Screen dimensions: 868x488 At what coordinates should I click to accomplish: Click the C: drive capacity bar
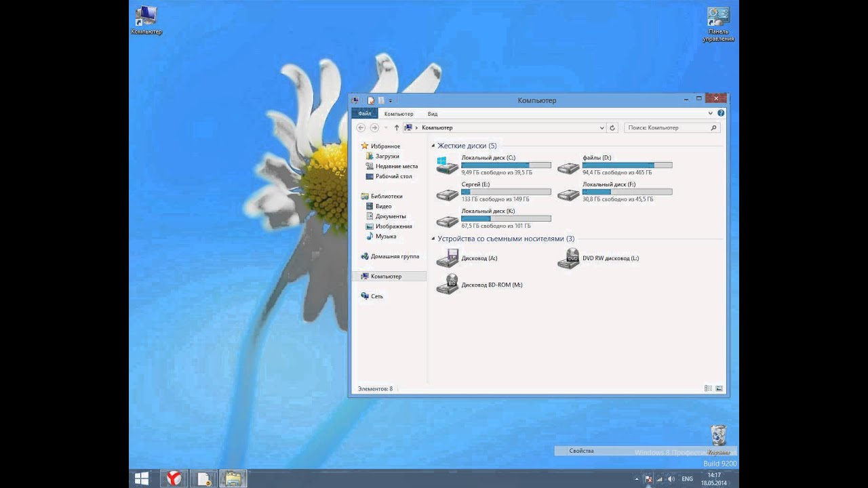[506, 165]
